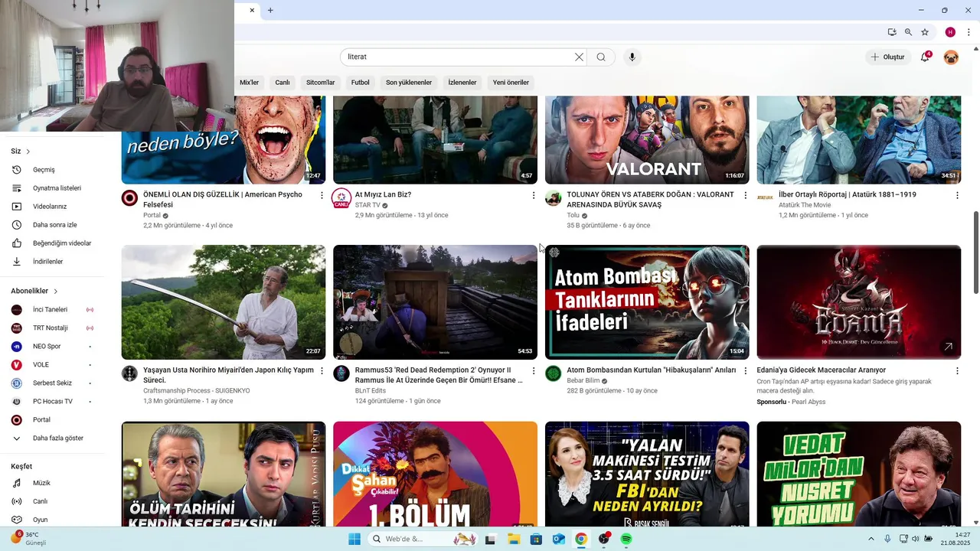Screen dimensions: 980x551
Task: Start voice search with the microphone icon
Action: coord(632,57)
